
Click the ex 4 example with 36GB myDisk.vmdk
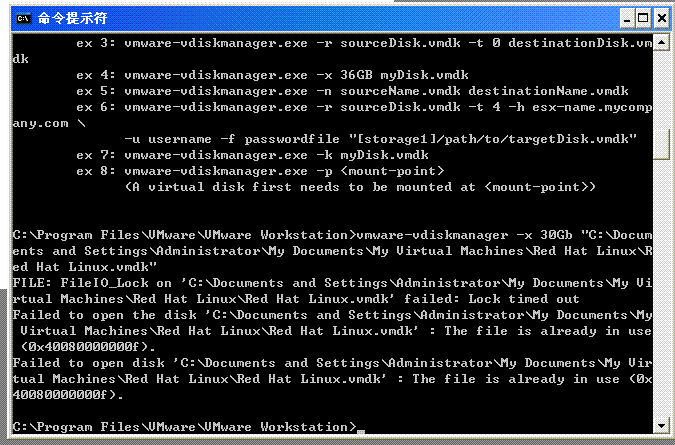point(272,75)
